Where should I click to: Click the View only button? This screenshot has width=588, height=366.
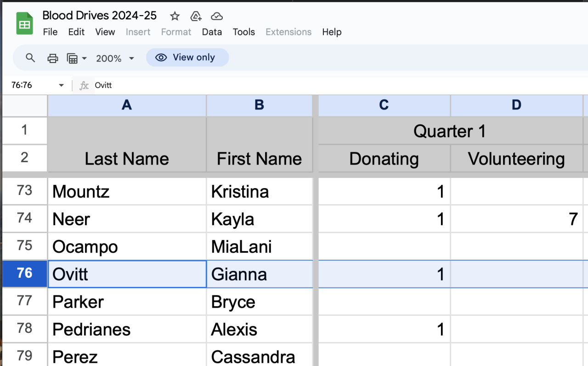point(187,57)
